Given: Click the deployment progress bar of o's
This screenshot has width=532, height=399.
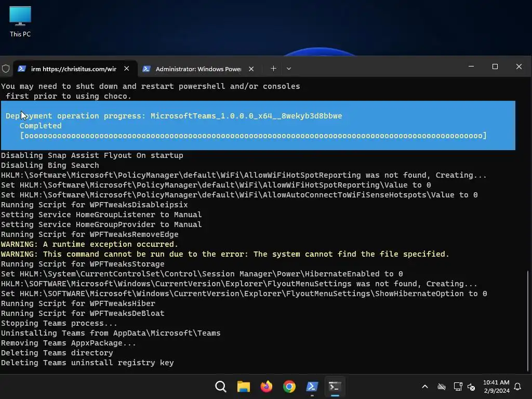Looking at the screenshot, I should [x=253, y=136].
